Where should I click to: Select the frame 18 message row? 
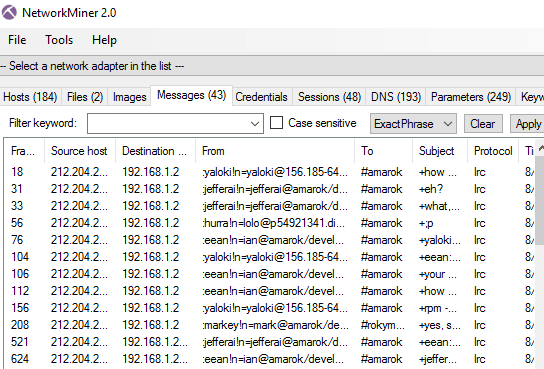270,172
